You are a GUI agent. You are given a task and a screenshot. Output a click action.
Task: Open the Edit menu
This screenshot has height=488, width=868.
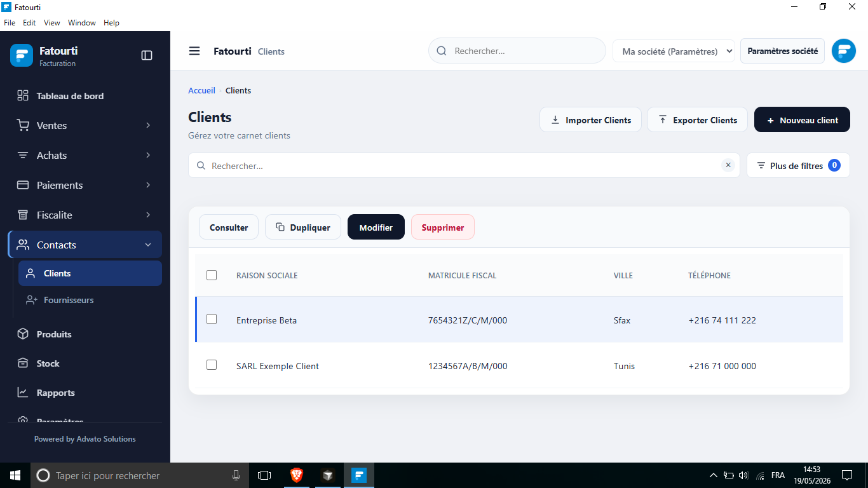[29, 23]
